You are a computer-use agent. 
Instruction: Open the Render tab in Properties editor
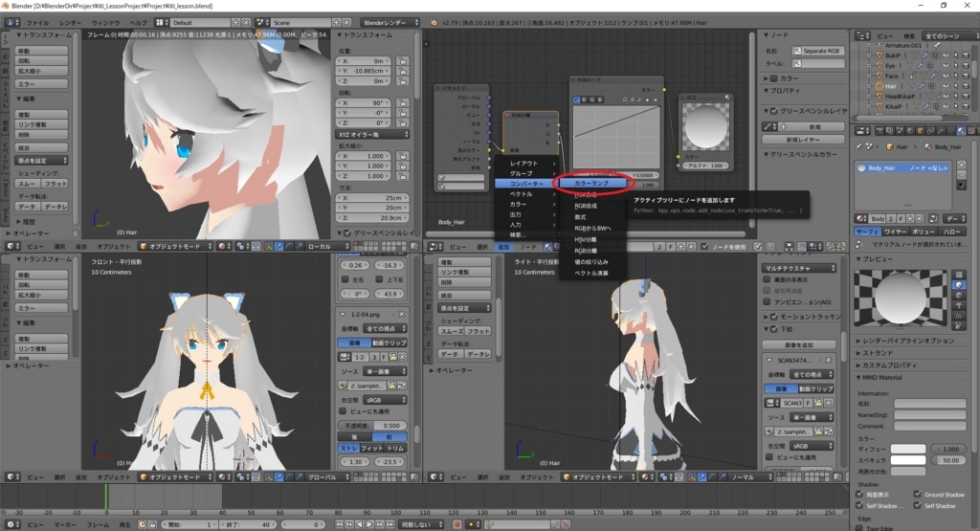880,130
